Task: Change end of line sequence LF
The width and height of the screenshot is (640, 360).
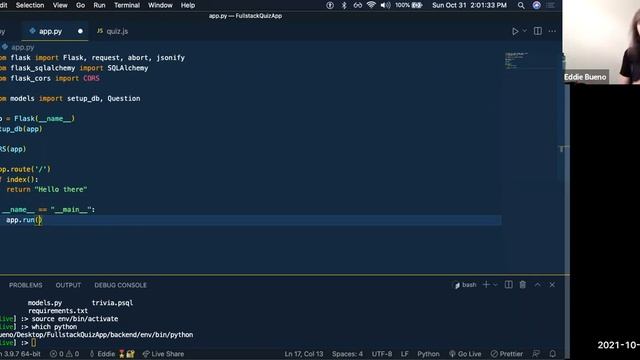Action: (404, 354)
